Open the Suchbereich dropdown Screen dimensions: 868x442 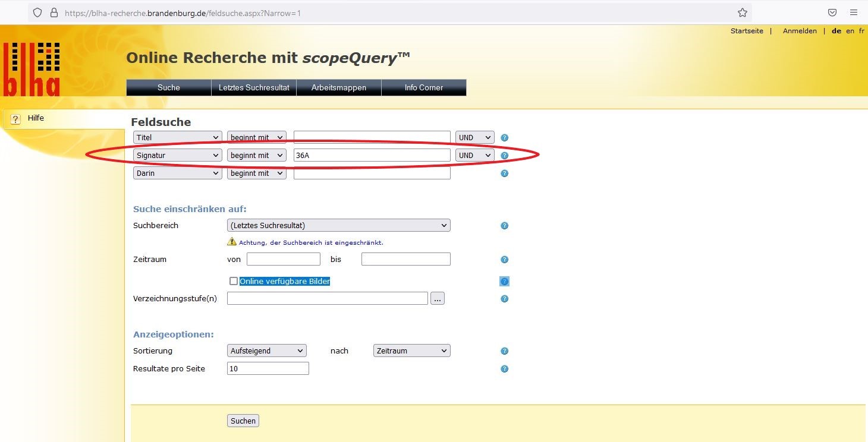pos(339,225)
